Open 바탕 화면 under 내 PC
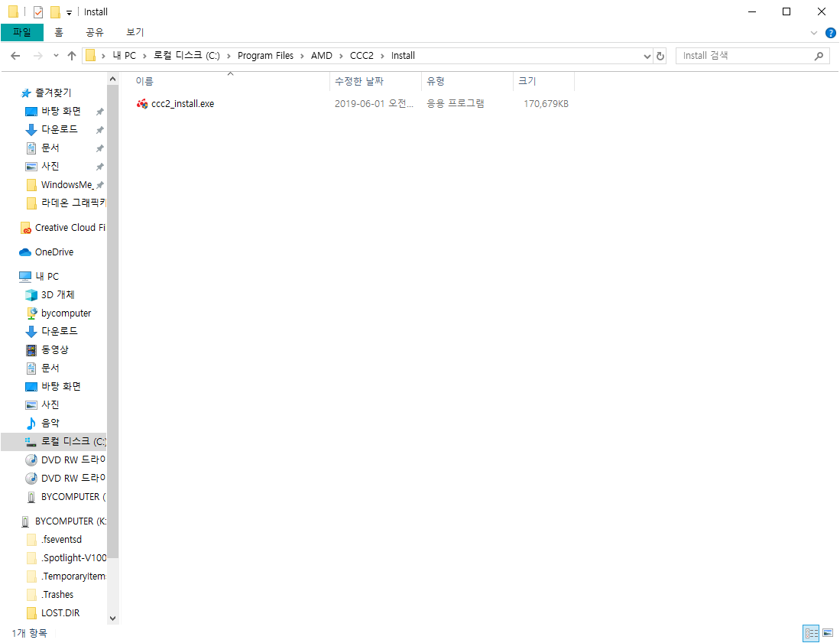 [x=61, y=386]
